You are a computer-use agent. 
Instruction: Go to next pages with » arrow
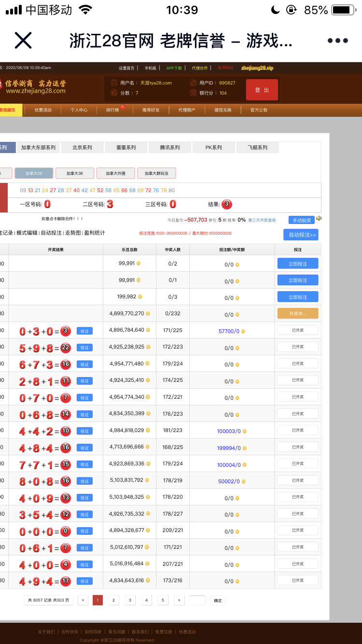coord(179,600)
